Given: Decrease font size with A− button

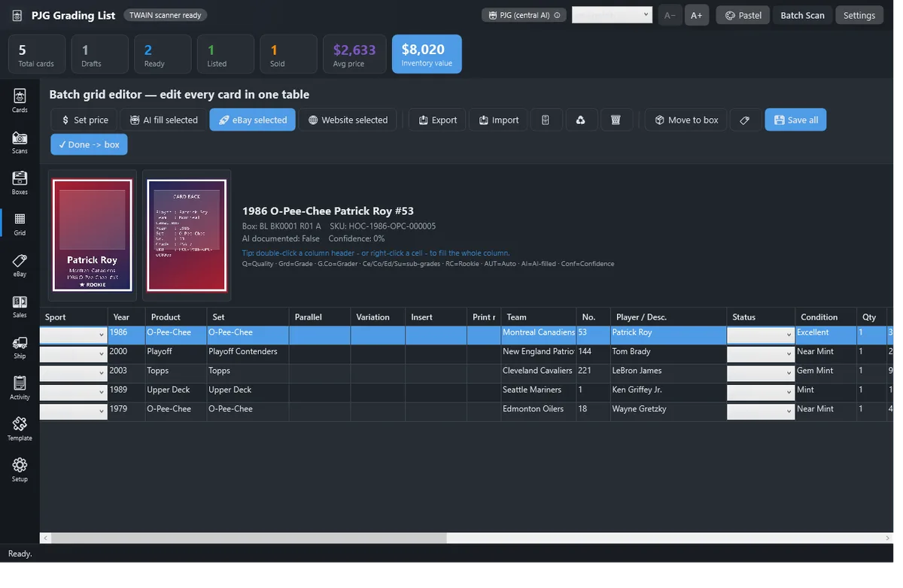Looking at the screenshot, I should pos(670,15).
